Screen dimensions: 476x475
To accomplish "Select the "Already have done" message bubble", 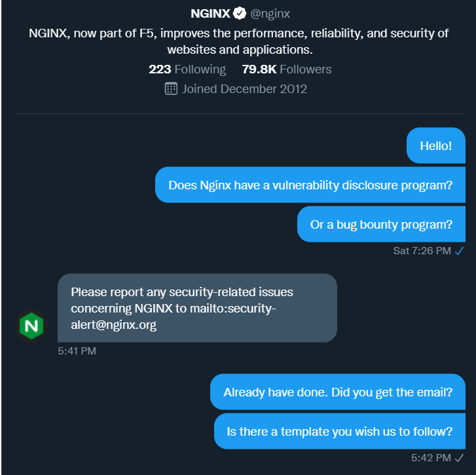I will click(338, 392).
